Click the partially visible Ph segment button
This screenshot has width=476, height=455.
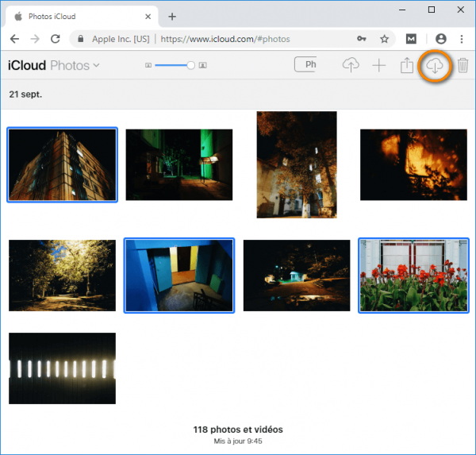[305, 64]
